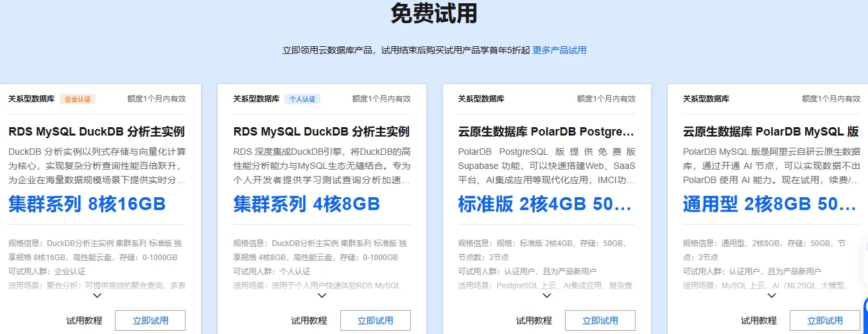The height and width of the screenshot is (334, 868).
Task: Click 立即试用 for PolarDB MySQL 通用型
Action: point(825,321)
